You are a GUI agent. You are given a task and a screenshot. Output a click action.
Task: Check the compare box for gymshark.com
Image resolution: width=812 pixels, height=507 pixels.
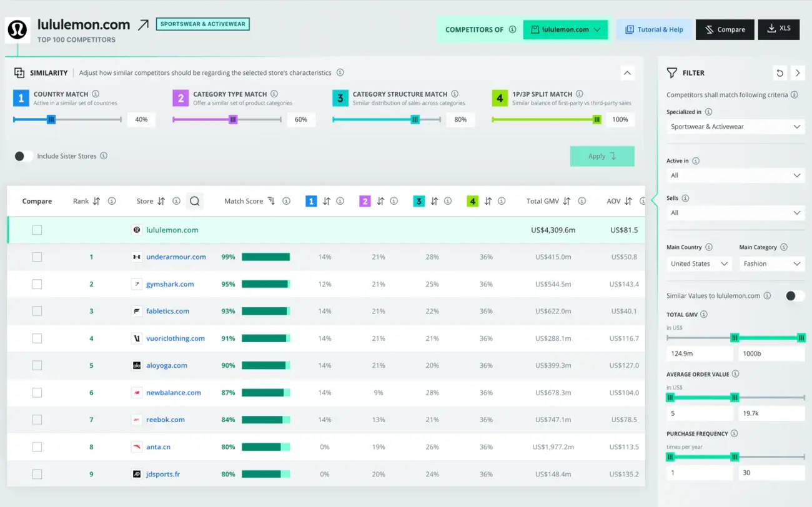coord(37,284)
